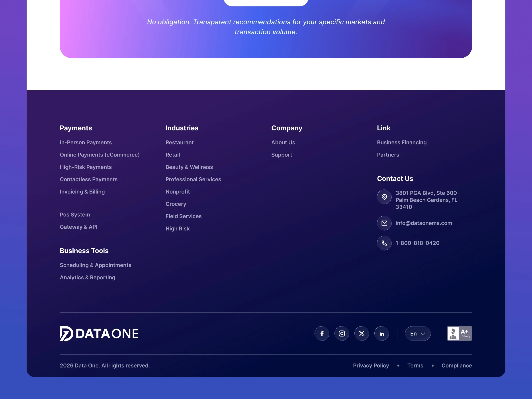532x399 pixels.
Task: Select Restaurant industry link
Action: (x=180, y=142)
